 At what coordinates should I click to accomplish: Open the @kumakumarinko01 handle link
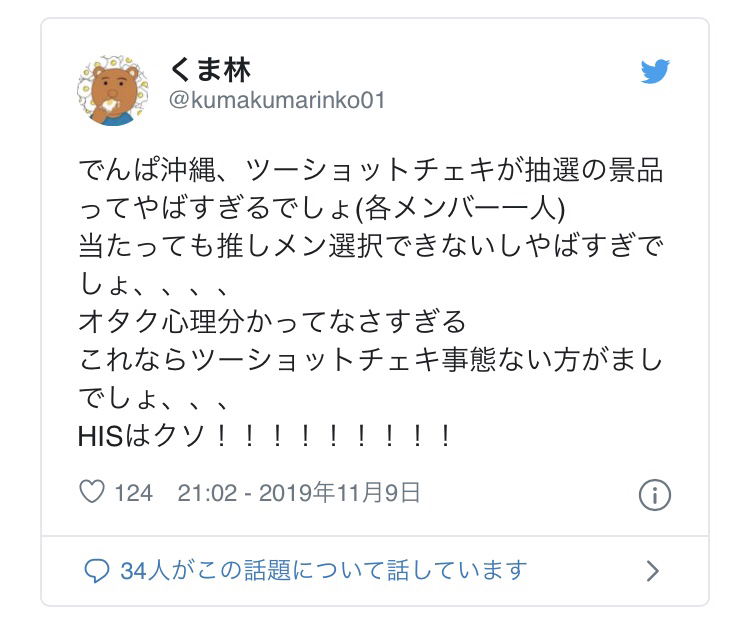277,100
